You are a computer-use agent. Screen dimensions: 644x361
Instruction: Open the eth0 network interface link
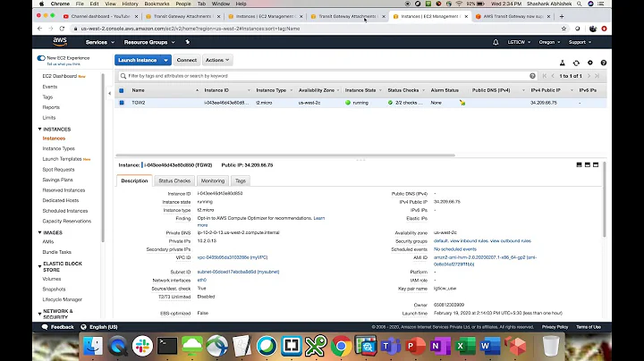point(201,281)
